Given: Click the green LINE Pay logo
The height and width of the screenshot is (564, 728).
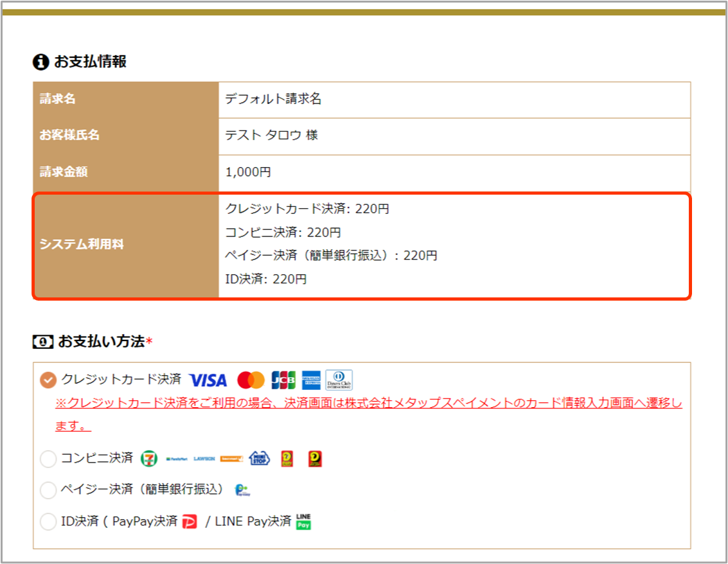Looking at the screenshot, I should pyautogui.click(x=304, y=522).
